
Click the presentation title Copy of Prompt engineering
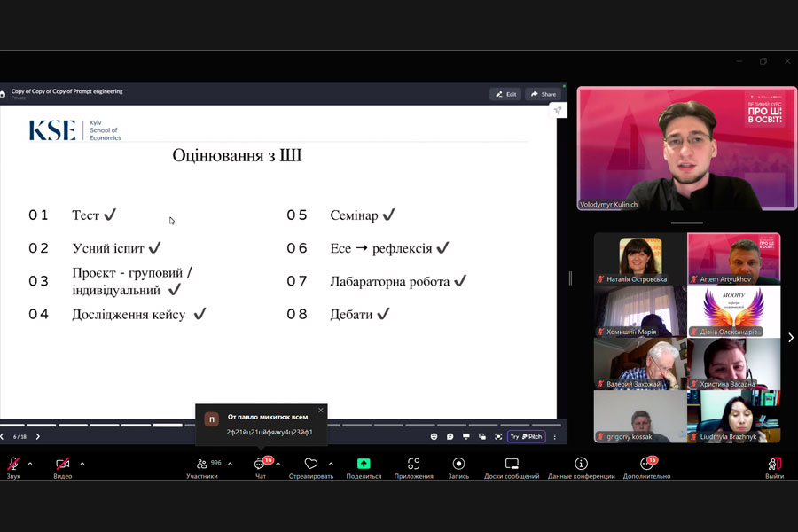[67, 91]
